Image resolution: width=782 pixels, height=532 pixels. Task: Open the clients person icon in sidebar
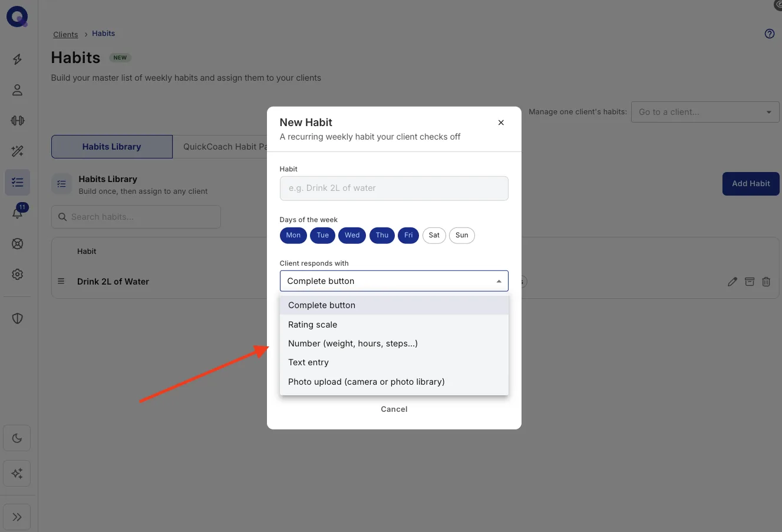pyautogui.click(x=18, y=90)
